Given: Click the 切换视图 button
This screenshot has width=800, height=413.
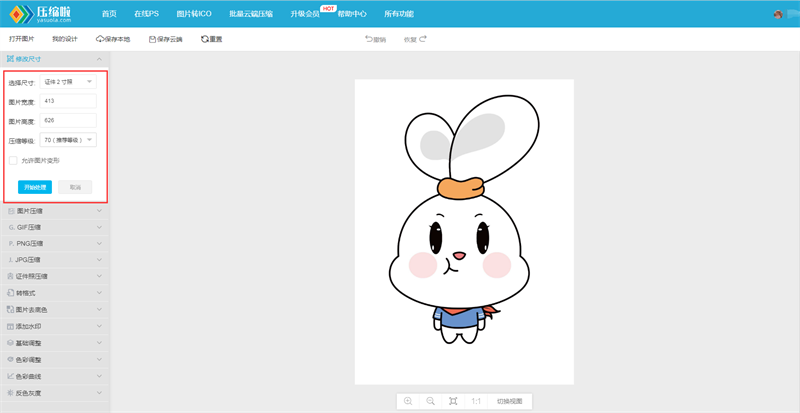Looking at the screenshot, I should point(511,401).
